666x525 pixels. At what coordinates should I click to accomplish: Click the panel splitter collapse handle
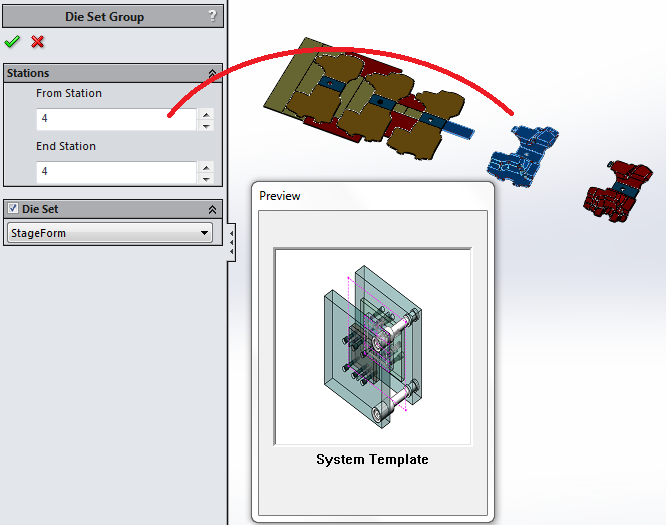[x=232, y=240]
